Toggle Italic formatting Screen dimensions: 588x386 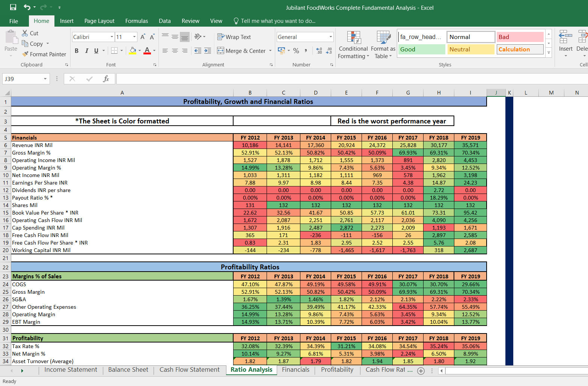pos(87,51)
